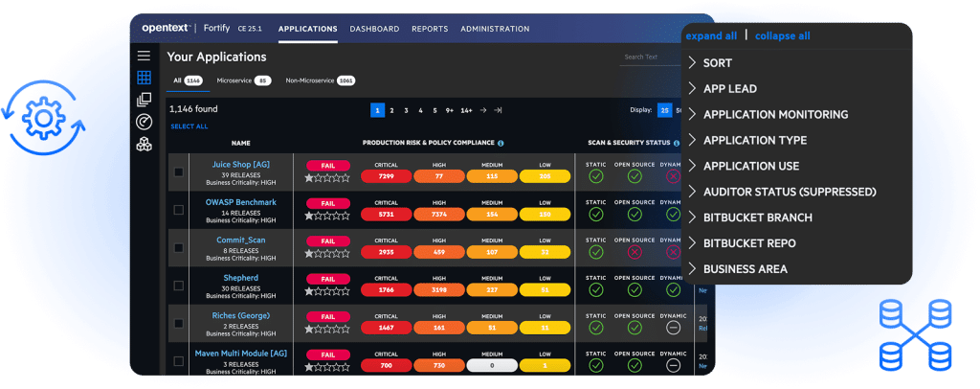Click OWASP Benchmark high count 7374
Viewport: 980px width, 389px height.
coord(438,215)
